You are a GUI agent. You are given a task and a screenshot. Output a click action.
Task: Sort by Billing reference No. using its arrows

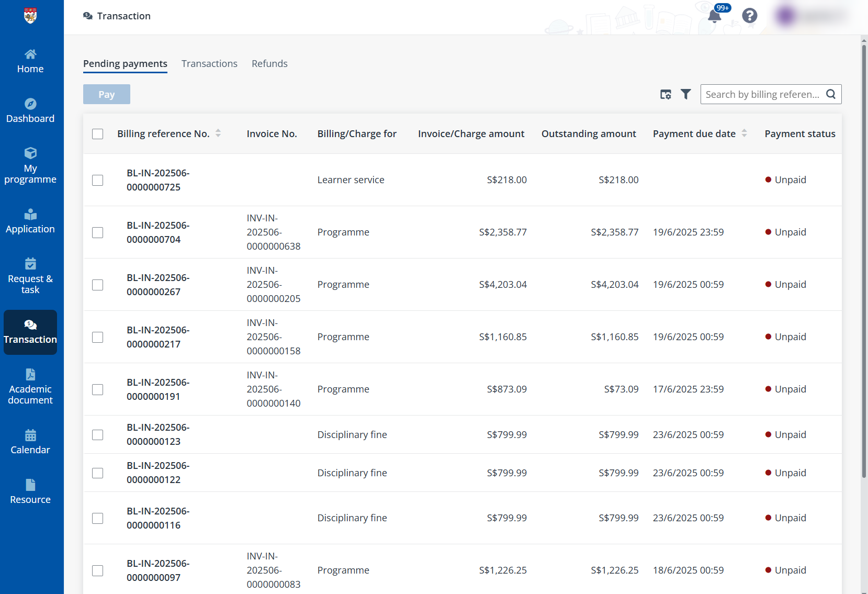pyautogui.click(x=219, y=133)
